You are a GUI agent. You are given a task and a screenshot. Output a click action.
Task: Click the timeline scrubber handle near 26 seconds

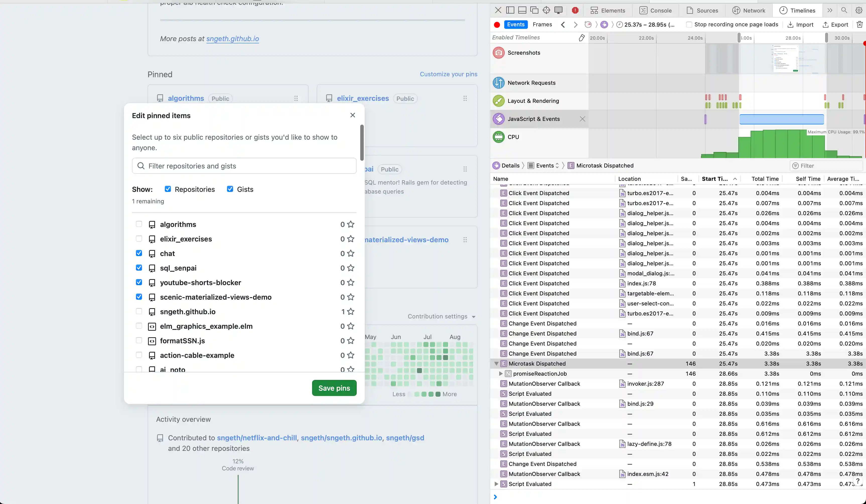739,38
